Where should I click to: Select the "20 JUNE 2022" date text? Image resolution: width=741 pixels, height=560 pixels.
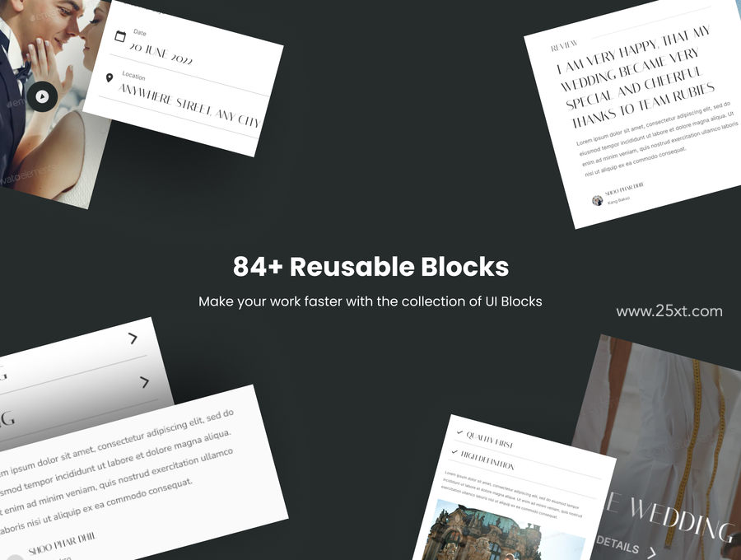click(x=161, y=54)
